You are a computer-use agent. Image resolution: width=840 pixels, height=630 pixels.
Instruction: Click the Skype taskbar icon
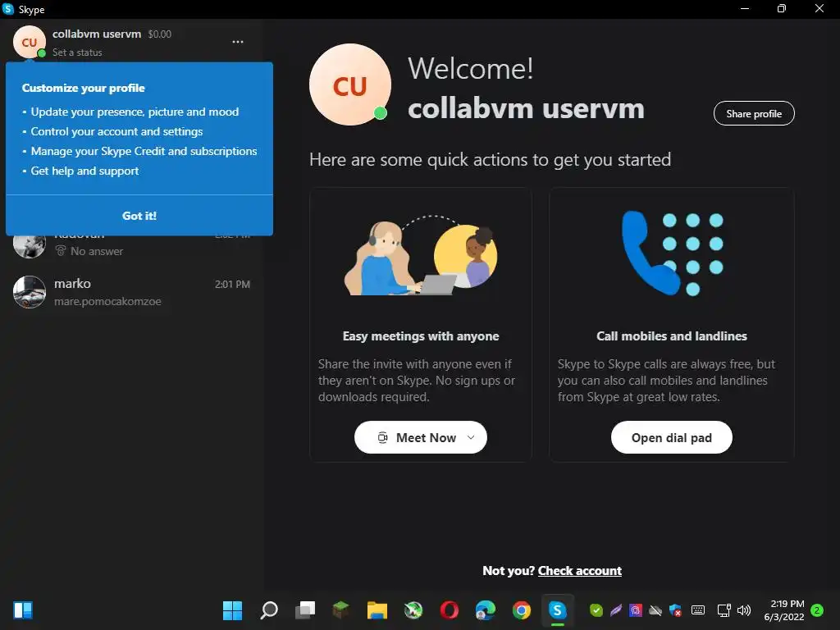point(558,610)
